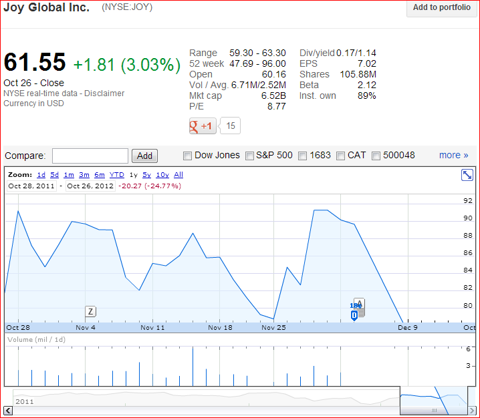Click the Nov 18 date label on axis

[220, 328]
